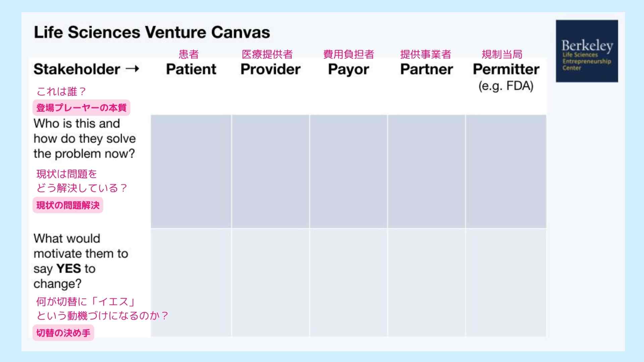Click the Permitter cell in the first row

click(506, 171)
